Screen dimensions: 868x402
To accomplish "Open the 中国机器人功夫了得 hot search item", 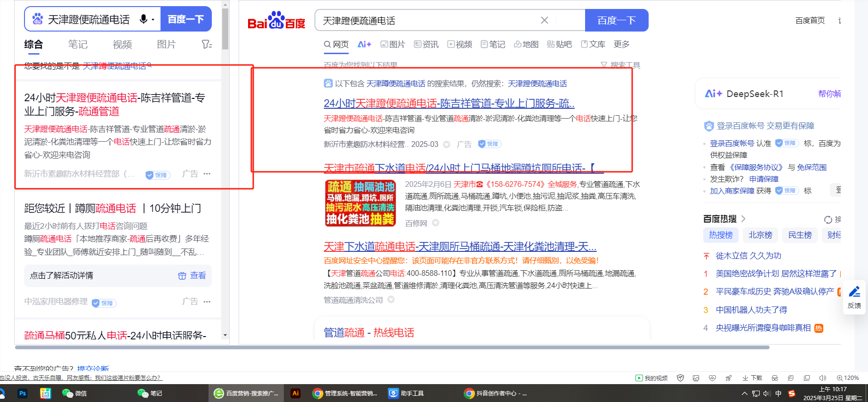I will click(751, 310).
